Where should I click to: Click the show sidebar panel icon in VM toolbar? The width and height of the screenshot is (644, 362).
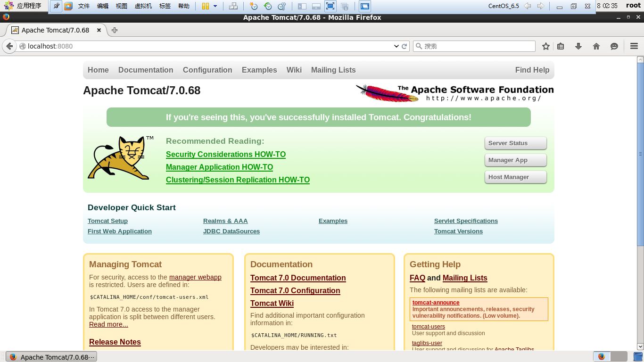tap(302, 6)
